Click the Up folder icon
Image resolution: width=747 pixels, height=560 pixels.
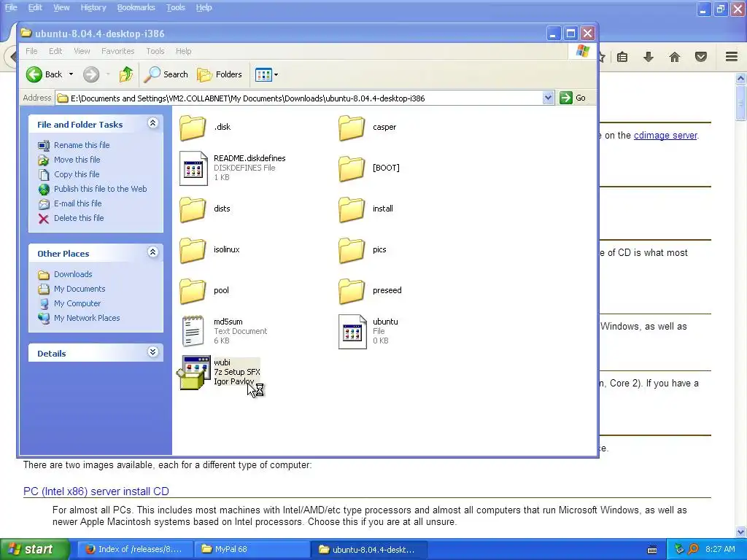point(126,74)
